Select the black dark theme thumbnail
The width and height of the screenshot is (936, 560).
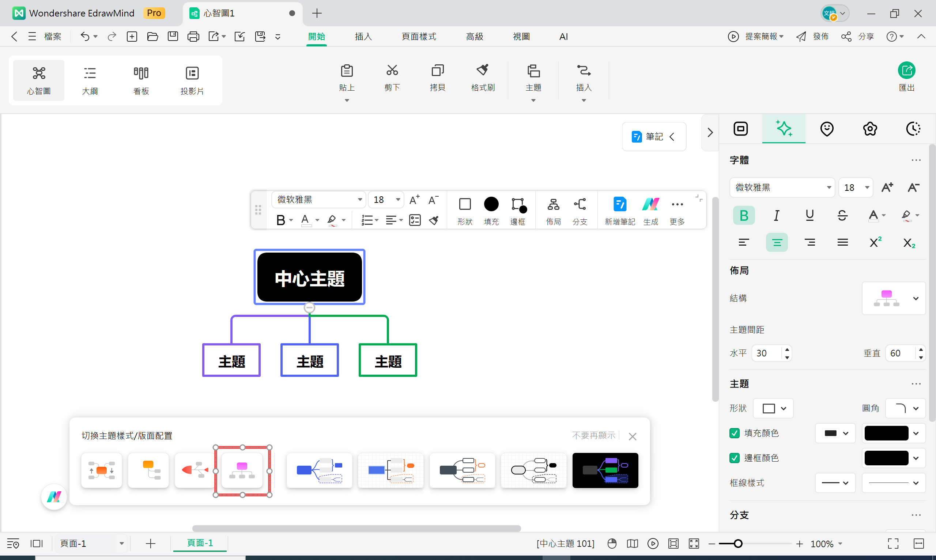point(605,470)
